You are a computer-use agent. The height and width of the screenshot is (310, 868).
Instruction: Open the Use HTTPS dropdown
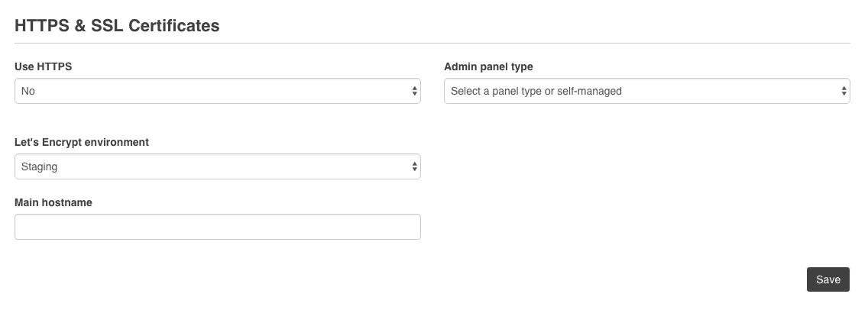click(x=218, y=91)
